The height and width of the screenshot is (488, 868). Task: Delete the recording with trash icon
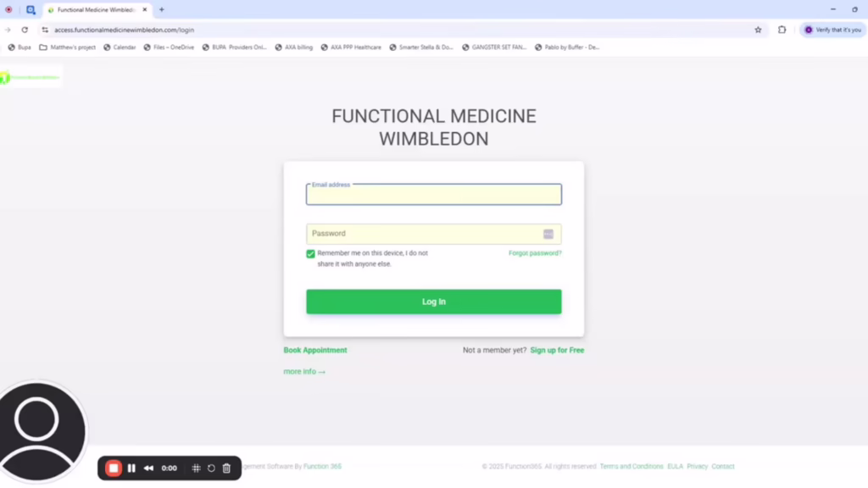[x=226, y=468]
